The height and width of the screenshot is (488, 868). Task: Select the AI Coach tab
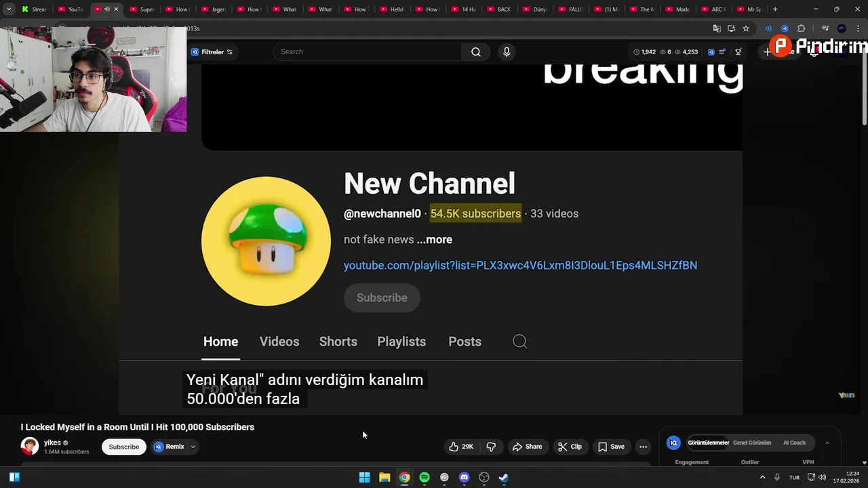point(794,443)
